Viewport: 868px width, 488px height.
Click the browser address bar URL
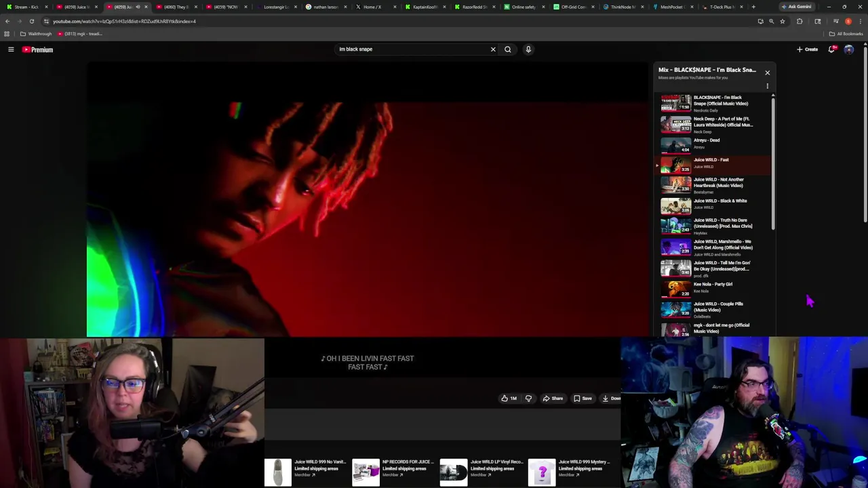click(124, 21)
